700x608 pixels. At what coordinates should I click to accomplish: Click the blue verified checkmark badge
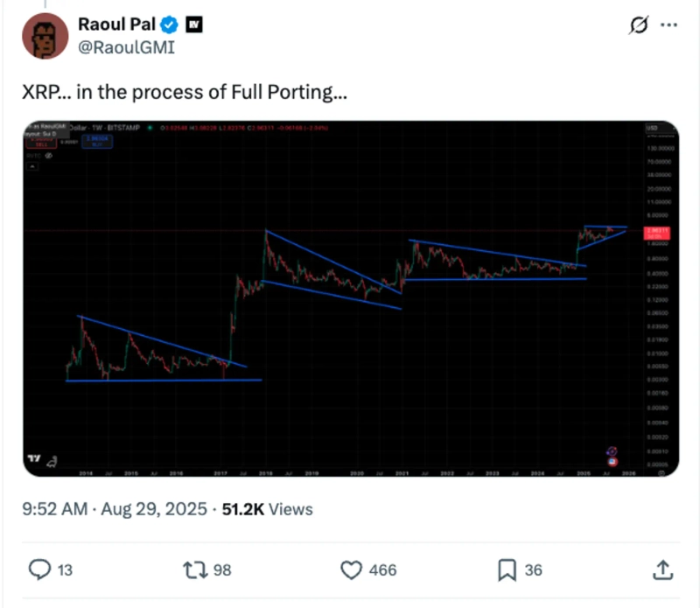pyautogui.click(x=173, y=24)
